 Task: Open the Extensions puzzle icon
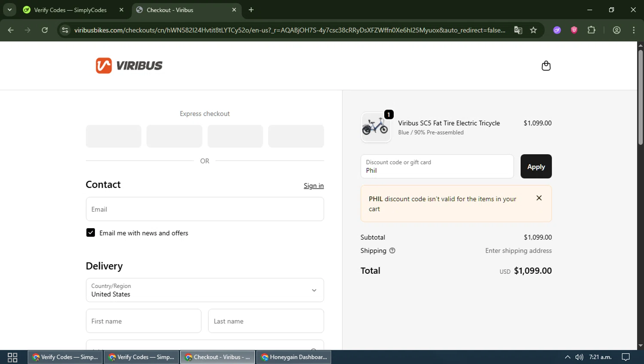point(591,30)
